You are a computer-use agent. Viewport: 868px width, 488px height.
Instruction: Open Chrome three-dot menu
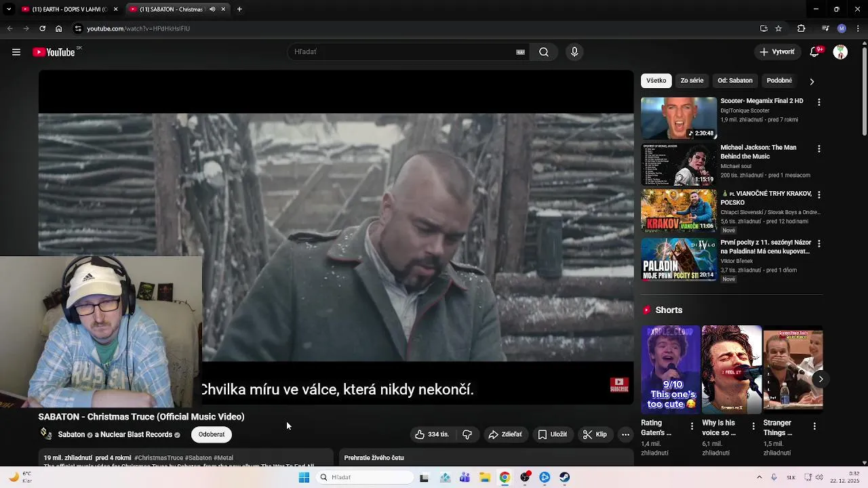tap(858, 28)
